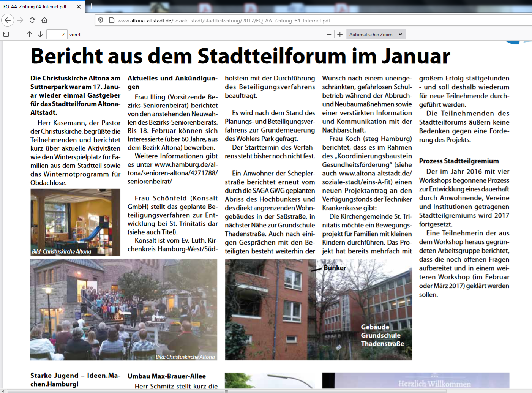This screenshot has height=393, width=532.
Task: Show the tracking protection shield info
Action: (x=101, y=20)
